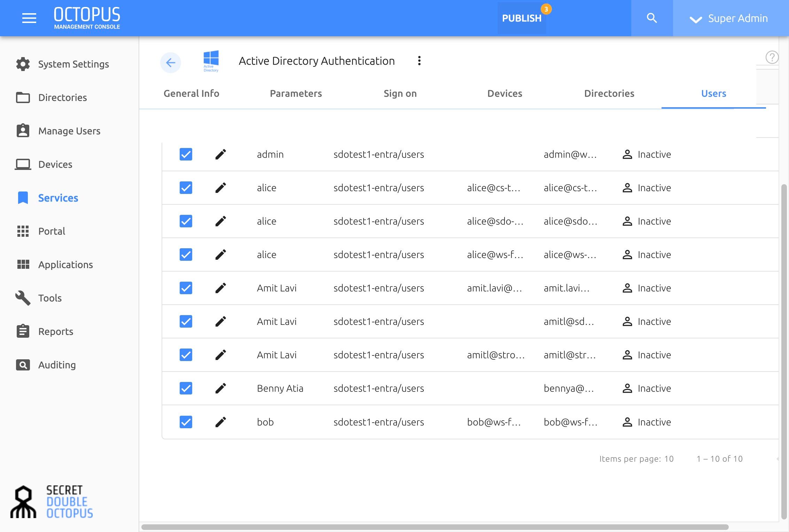Click the search magnifier icon
Image resolution: width=789 pixels, height=532 pixels.
coord(652,18)
